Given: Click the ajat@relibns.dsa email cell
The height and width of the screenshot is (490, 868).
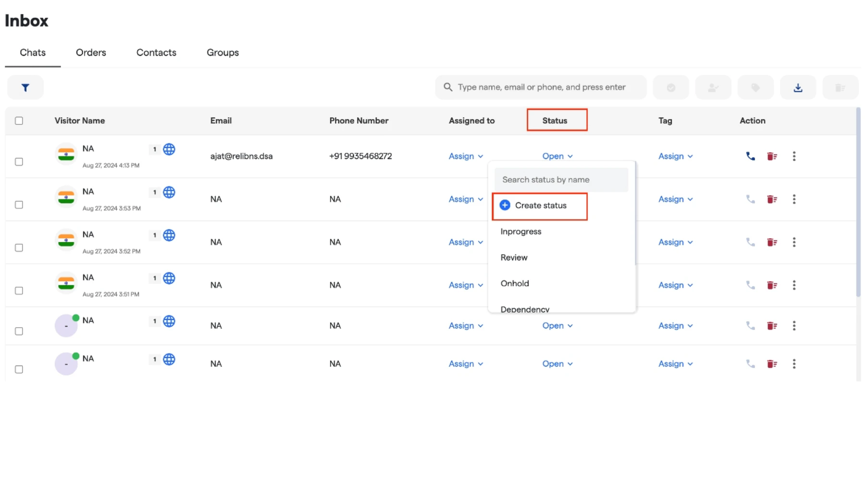Looking at the screenshot, I should point(241,156).
